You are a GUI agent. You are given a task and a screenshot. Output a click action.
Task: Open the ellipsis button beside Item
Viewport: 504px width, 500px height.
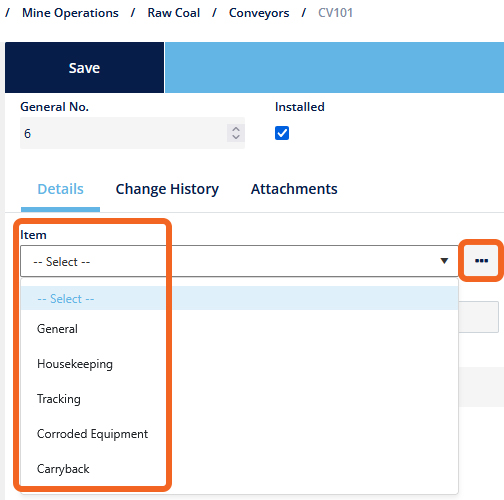[481, 261]
